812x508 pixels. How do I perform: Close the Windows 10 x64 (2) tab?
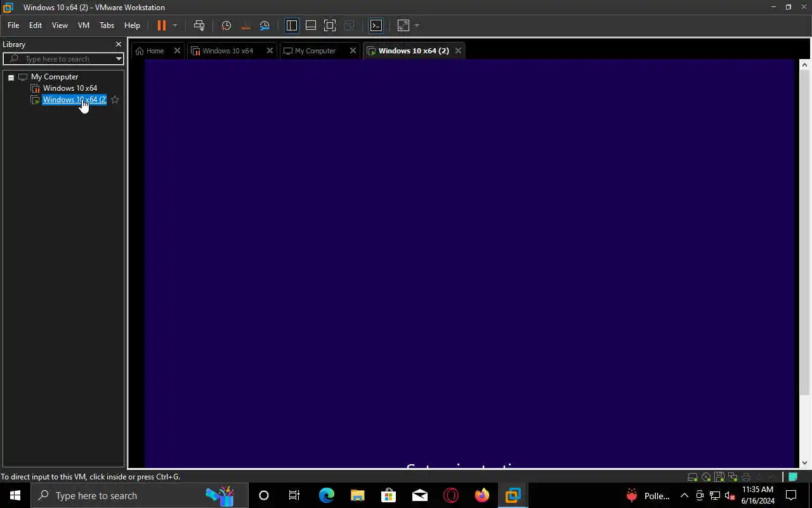click(458, 51)
